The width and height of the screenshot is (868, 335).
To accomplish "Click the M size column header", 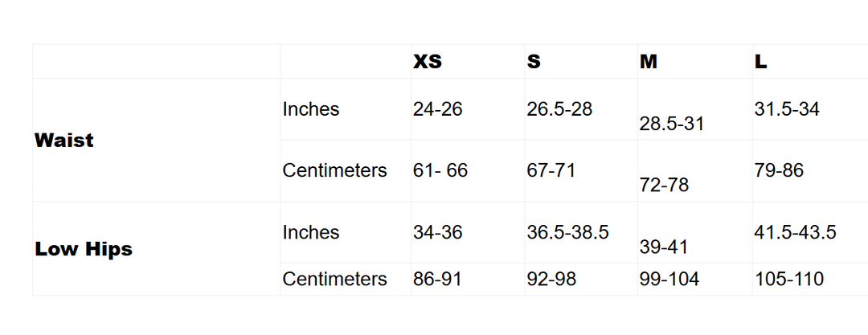I will [x=649, y=62].
